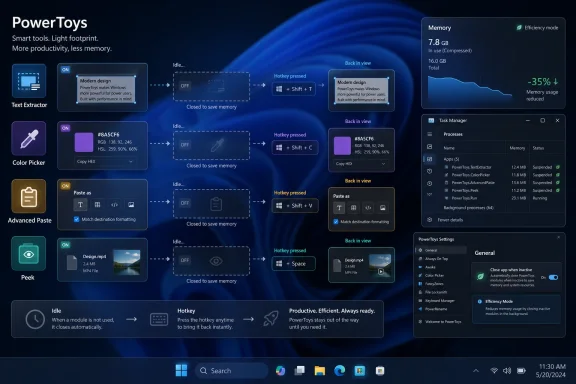Toggle the purple ON badge on the Color Picker card
The width and height of the screenshot is (576, 384).
click(x=65, y=128)
